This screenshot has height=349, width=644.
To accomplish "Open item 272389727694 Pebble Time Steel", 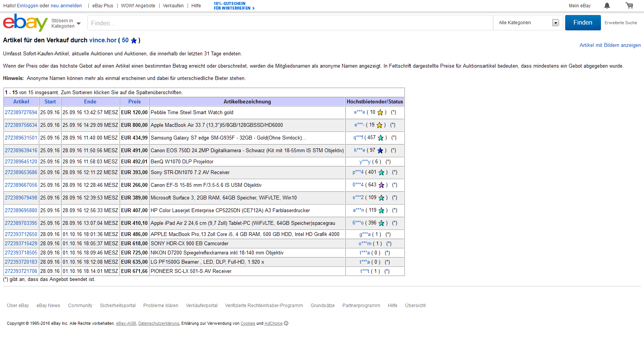I will (21, 113).
